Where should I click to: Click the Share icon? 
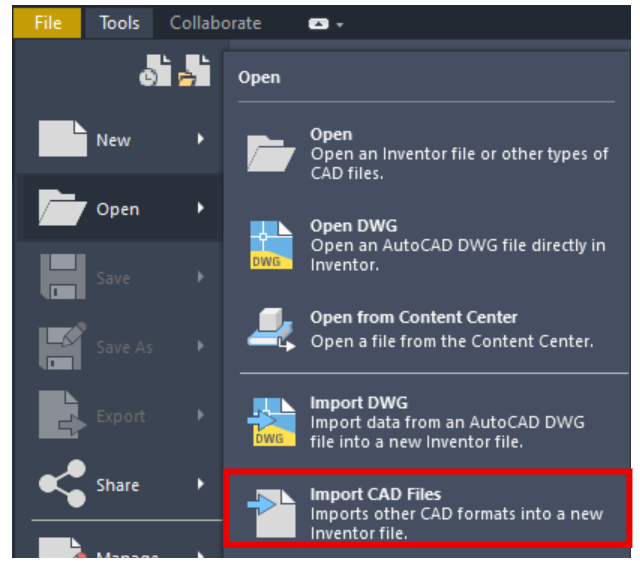tap(62, 485)
